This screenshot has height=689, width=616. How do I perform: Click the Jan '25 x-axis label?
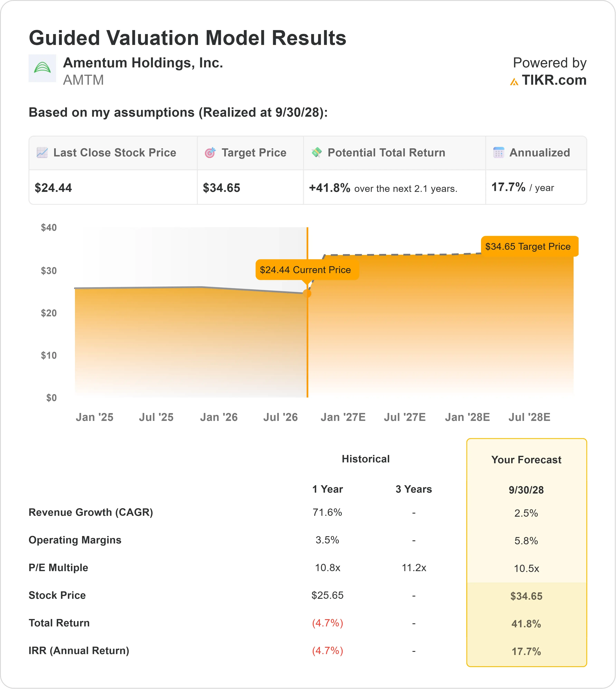coord(94,417)
